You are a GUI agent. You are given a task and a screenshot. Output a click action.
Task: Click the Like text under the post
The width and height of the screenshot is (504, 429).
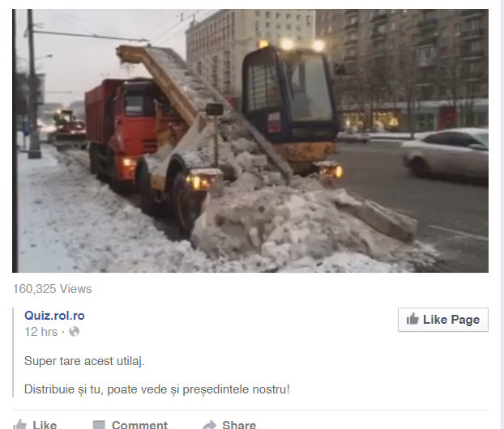45,424
